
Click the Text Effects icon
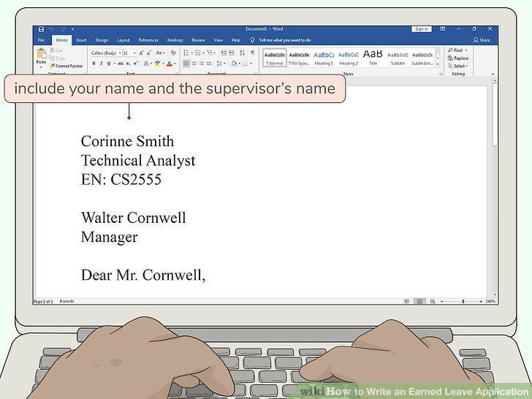click(x=146, y=64)
